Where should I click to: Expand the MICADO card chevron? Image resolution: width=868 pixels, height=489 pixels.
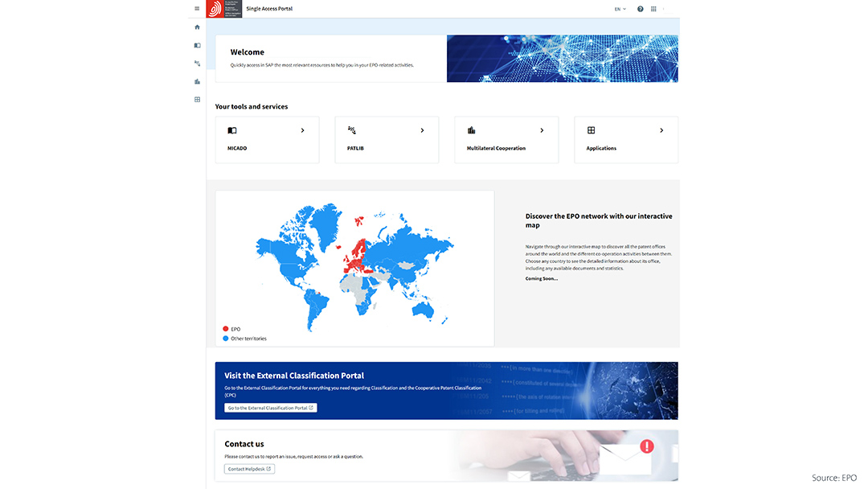coord(302,130)
